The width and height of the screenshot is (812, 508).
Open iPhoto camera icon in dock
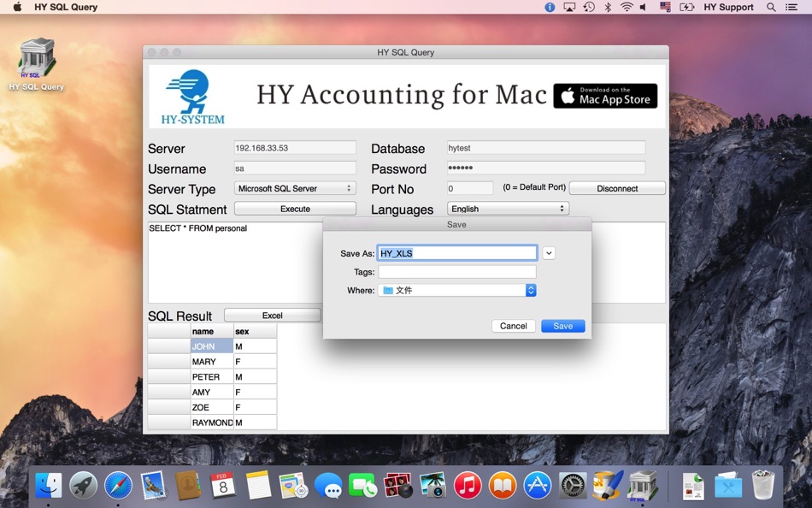click(433, 486)
